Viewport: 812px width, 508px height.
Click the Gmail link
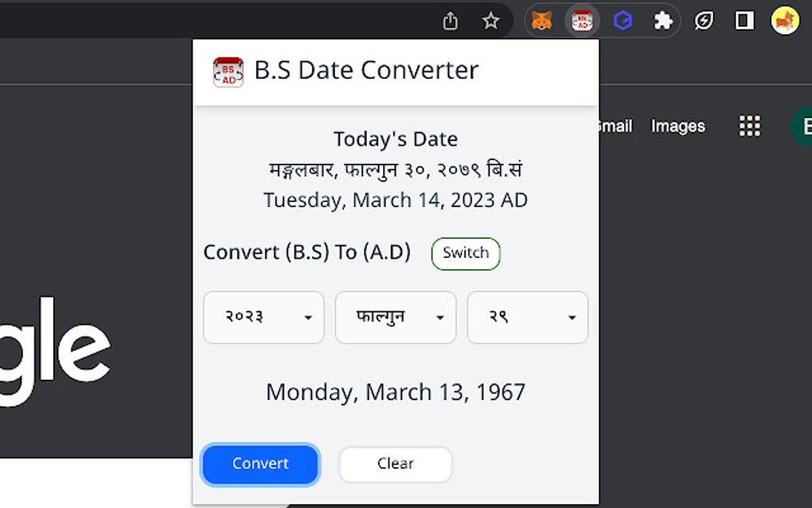pos(615,126)
